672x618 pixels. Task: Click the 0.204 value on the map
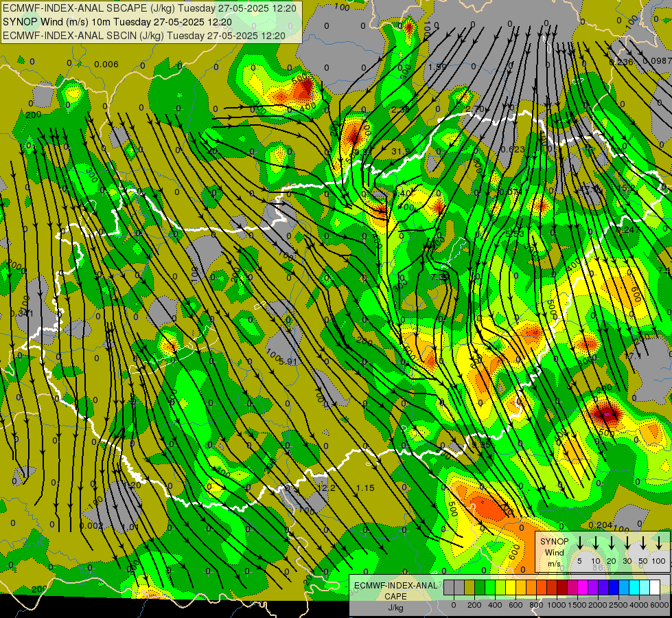[x=600, y=525]
